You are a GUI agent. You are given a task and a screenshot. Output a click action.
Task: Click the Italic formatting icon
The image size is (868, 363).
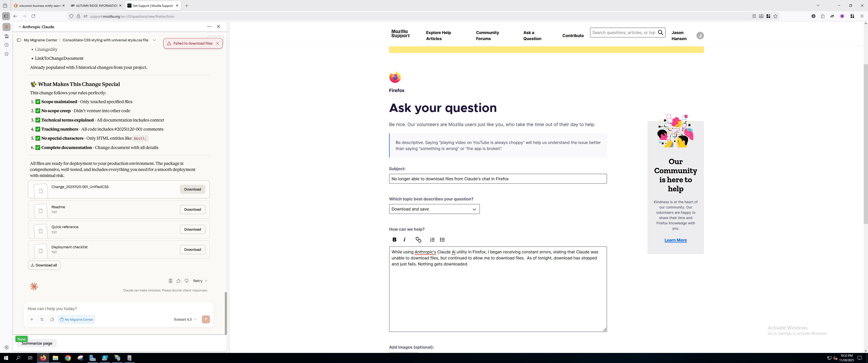pos(404,240)
